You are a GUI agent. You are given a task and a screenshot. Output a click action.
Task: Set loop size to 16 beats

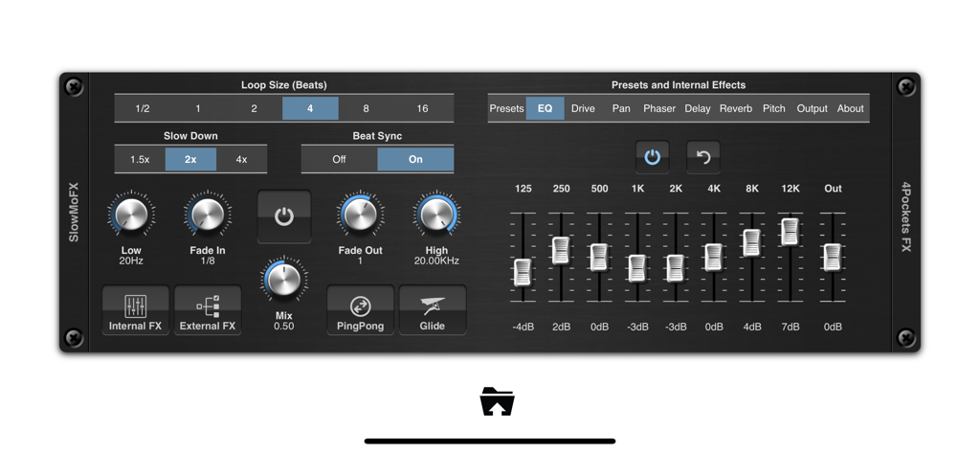(422, 108)
